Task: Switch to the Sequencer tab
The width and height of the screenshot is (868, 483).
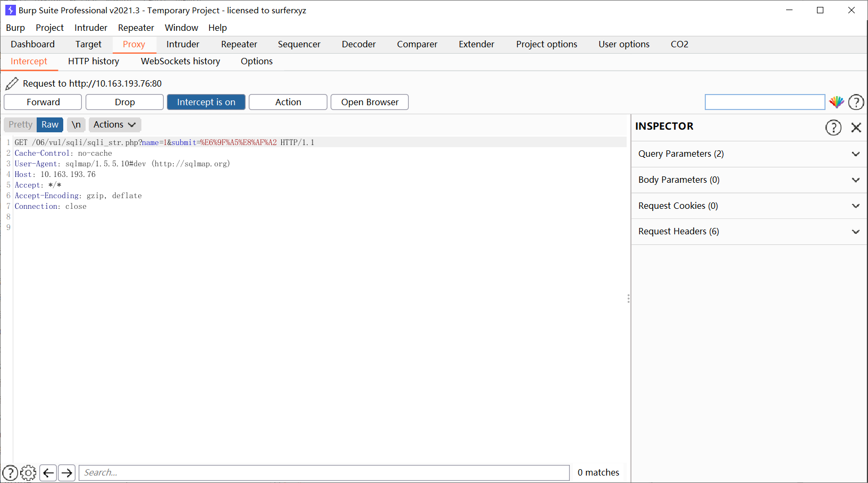Action: tap(299, 44)
